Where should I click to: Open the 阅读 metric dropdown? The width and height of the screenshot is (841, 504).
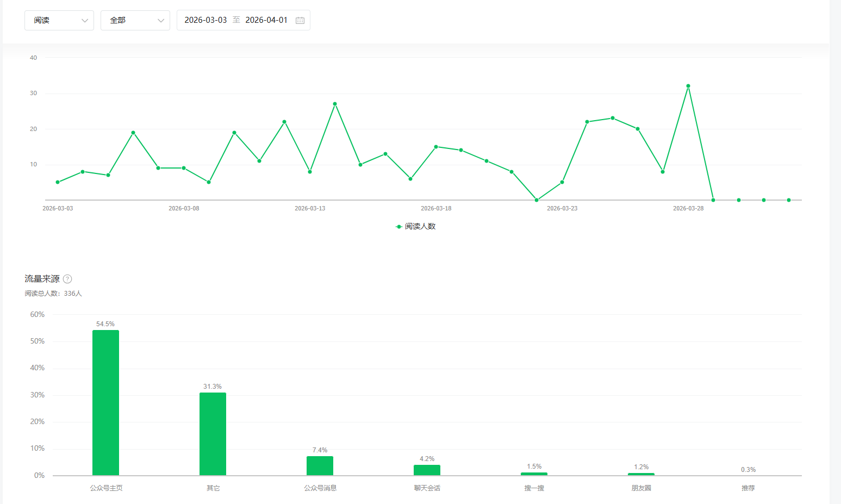click(59, 20)
